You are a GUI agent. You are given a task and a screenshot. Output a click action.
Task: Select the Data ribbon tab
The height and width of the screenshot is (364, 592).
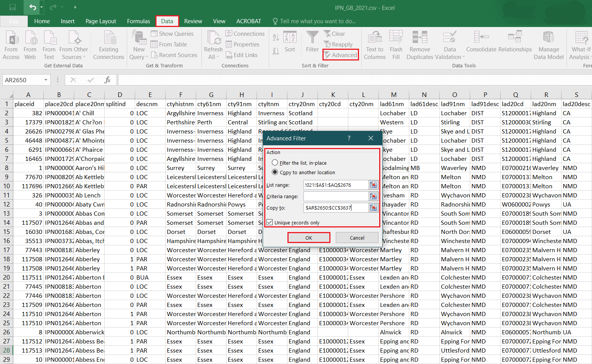[167, 21]
